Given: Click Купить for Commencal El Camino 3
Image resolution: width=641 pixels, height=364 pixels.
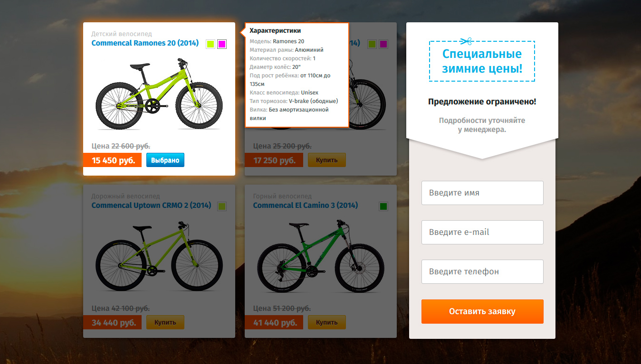Looking at the screenshot, I should coord(327,322).
